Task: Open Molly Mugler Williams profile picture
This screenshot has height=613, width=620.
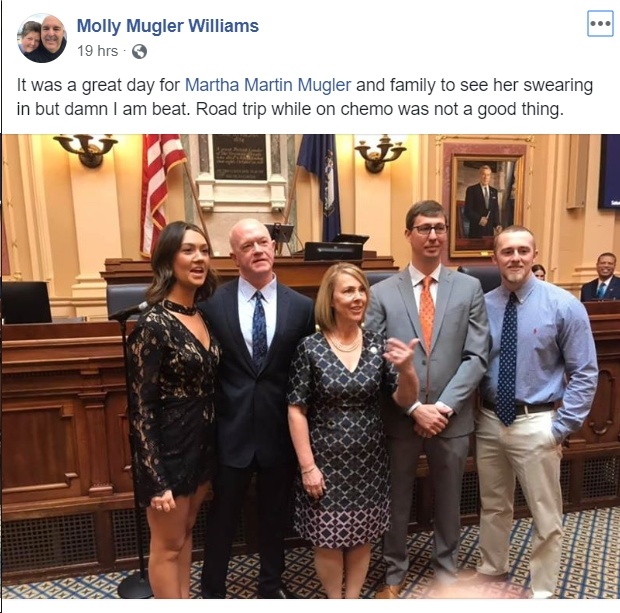Action: [42, 38]
